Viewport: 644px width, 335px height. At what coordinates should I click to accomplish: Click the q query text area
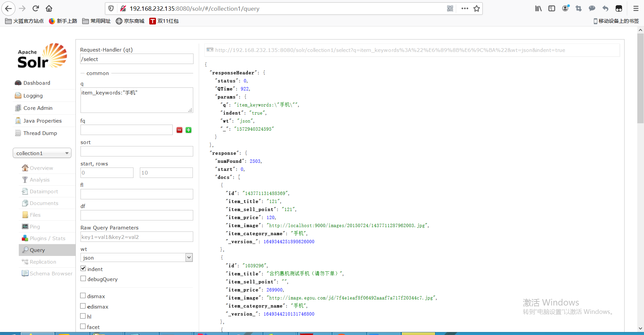(137, 100)
